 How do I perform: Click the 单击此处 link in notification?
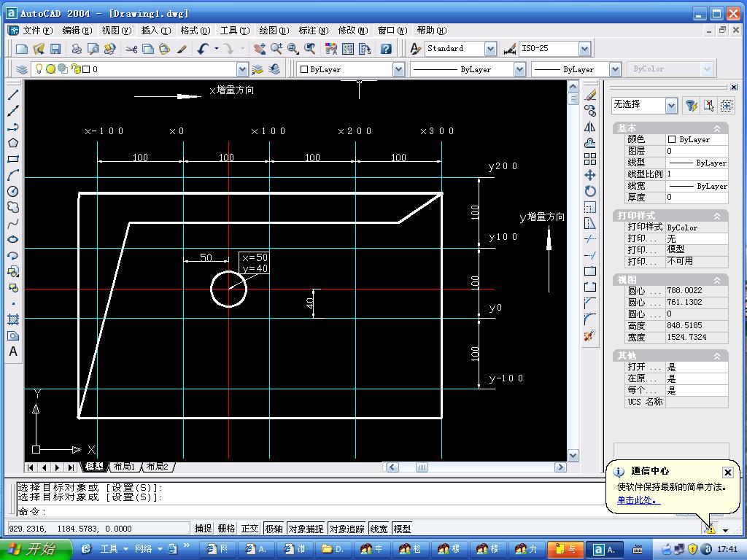click(x=638, y=500)
